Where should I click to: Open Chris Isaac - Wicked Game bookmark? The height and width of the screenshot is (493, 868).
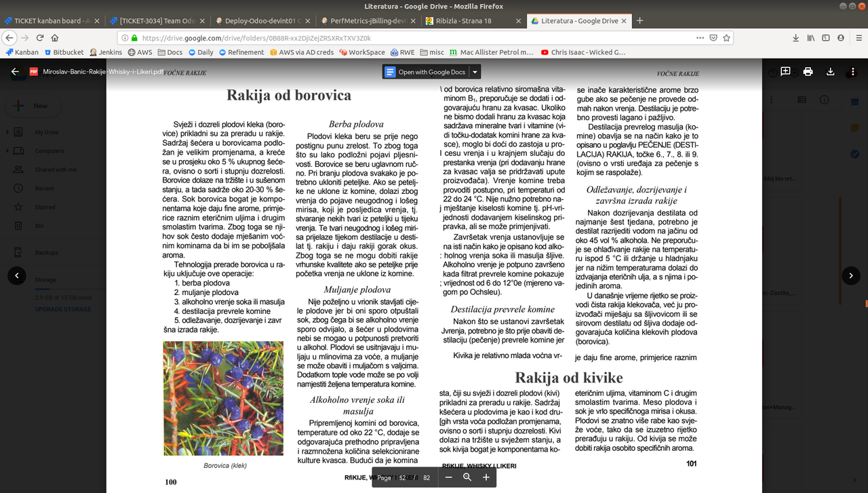583,52
